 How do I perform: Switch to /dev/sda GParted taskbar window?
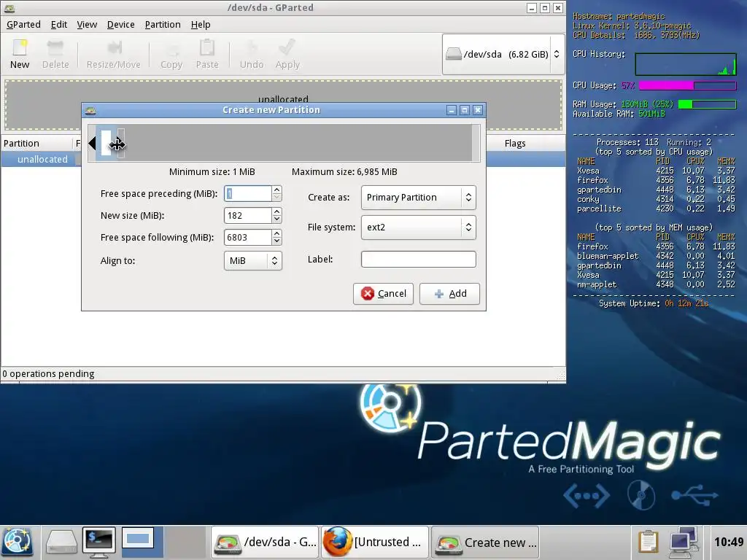(x=265, y=542)
